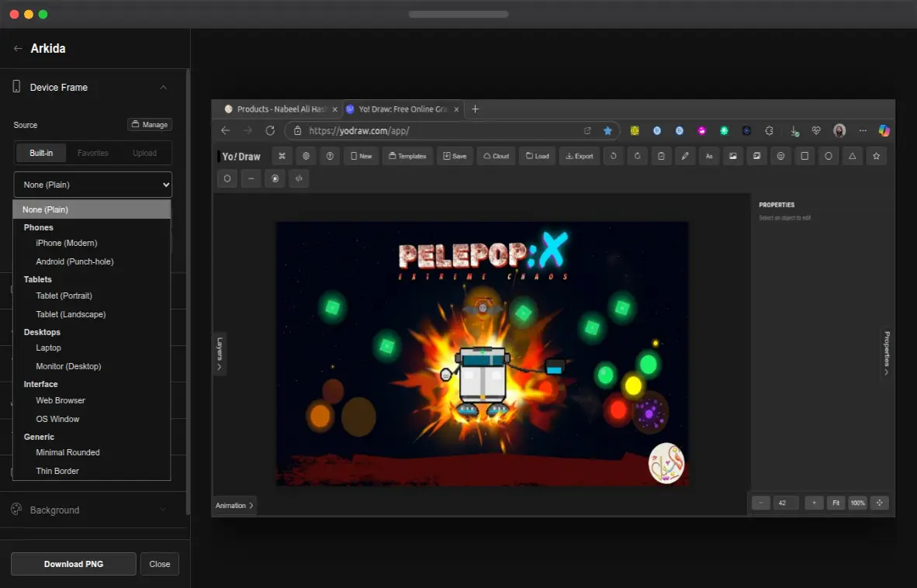Switch to the Upload source tab
The image size is (917, 588).
coord(144,153)
